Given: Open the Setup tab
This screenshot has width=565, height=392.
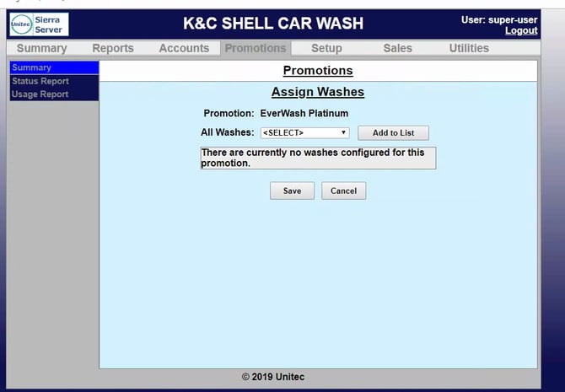Looking at the screenshot, I should [326, 48].
